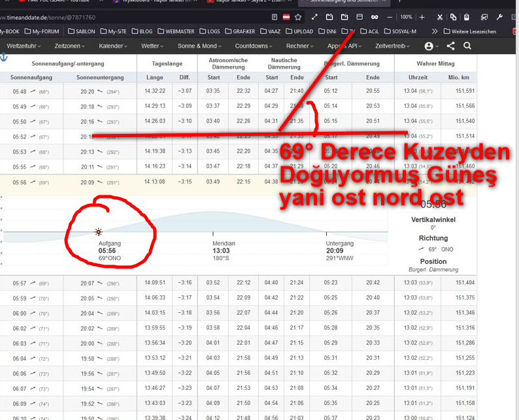
Task: Open the Sonne & Mond dropdown
Action: click(199, 46)
